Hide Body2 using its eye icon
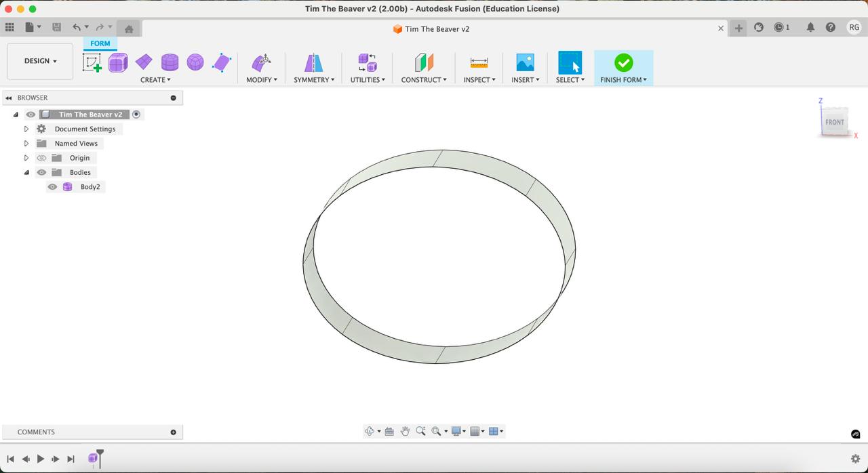This screenshot has height=473, width=868. 52,187
